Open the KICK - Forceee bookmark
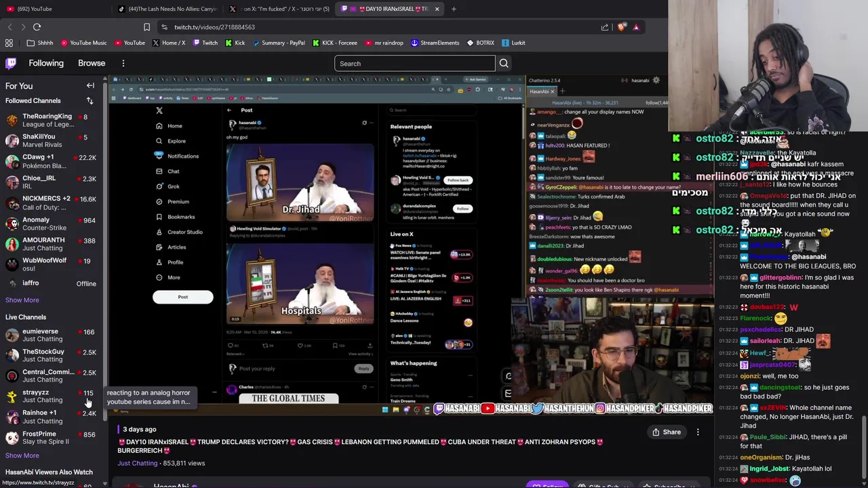Viewport: 868px width, 488px height. click(x=334, y=43)
